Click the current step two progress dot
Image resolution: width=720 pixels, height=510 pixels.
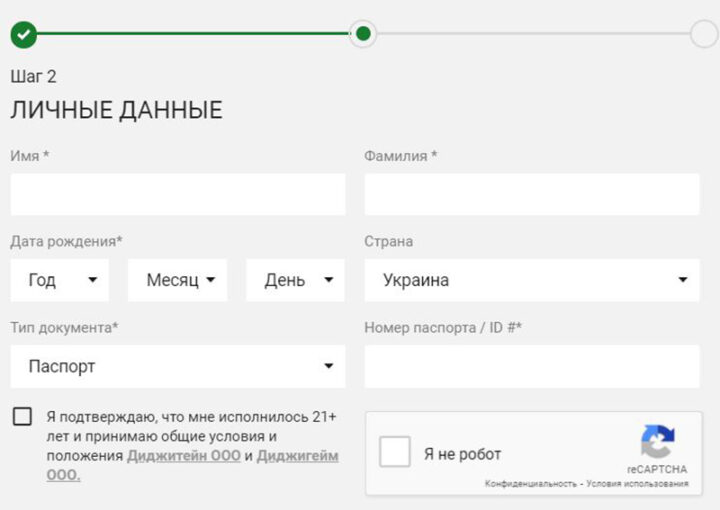363,34
